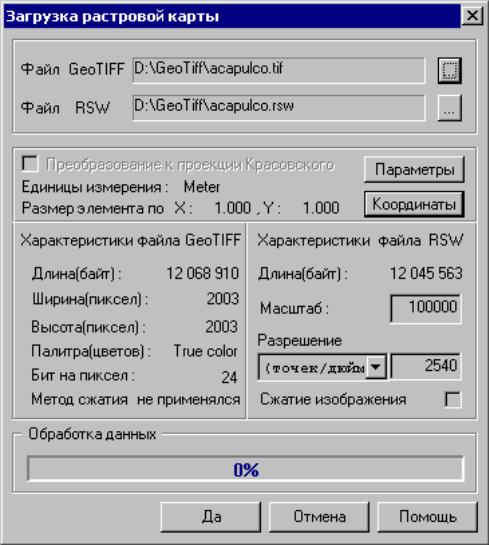Click the Ширина(пиксел) value 2003
Image resolution: width=489 pixels, height=545 pixels.
pos(223,299)
